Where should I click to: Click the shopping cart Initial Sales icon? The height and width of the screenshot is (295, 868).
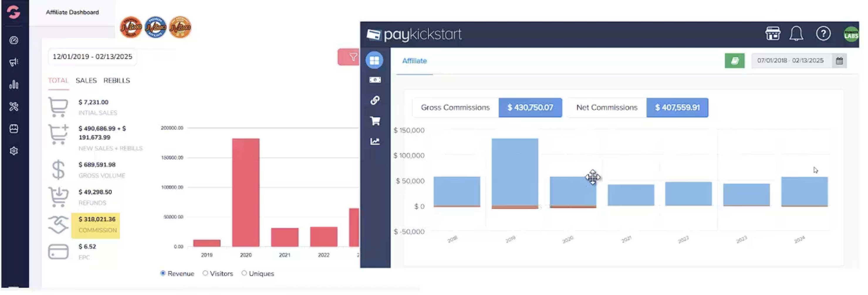(58, 107)
